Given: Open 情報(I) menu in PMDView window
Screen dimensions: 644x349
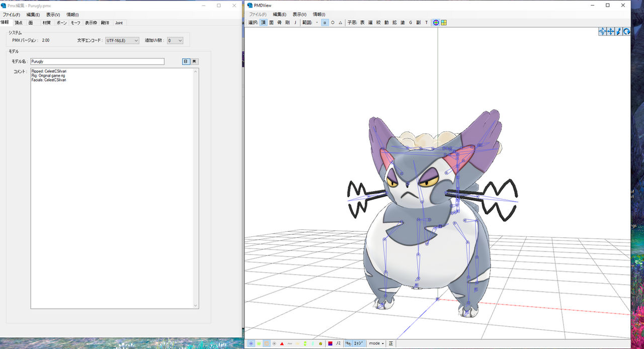Looking at the screenshot, I should click(x=319, y=15).
